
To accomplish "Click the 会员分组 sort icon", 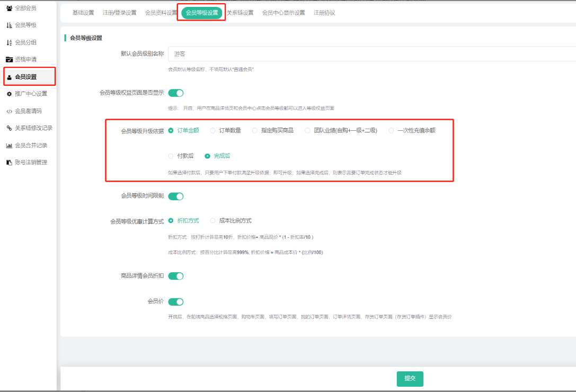I will click(9, 42).
